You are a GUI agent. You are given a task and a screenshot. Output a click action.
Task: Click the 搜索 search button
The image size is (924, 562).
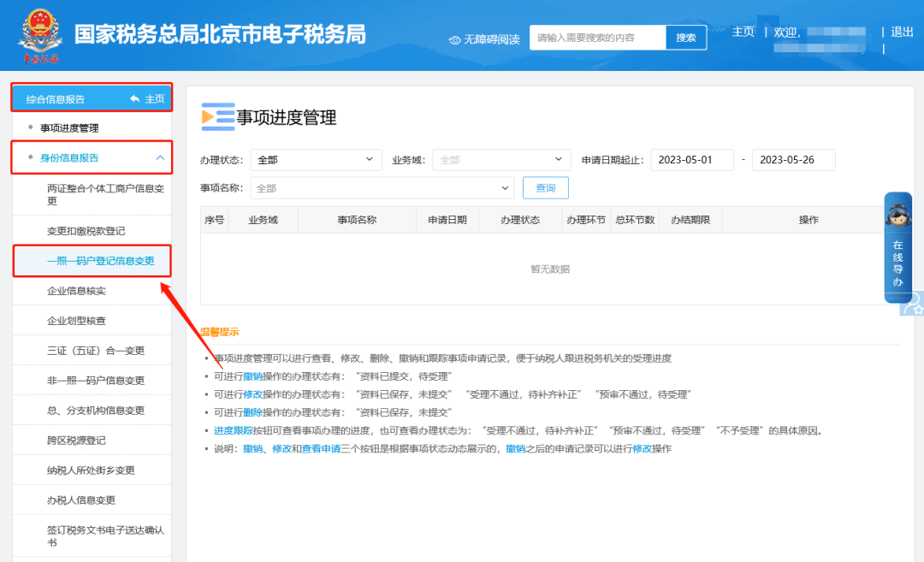click(x=686, y=37)
